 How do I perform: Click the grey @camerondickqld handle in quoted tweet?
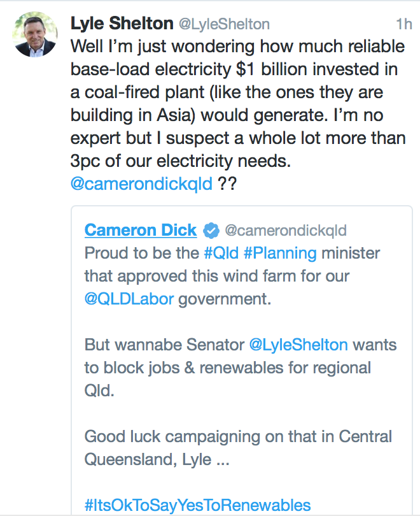click(286, 230)
